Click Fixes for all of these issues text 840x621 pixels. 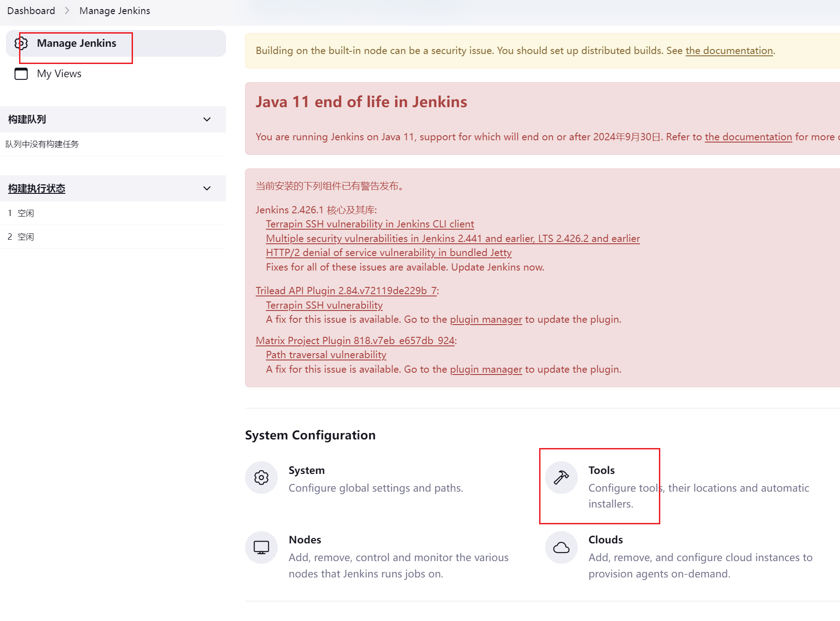(x=405, y=267)
